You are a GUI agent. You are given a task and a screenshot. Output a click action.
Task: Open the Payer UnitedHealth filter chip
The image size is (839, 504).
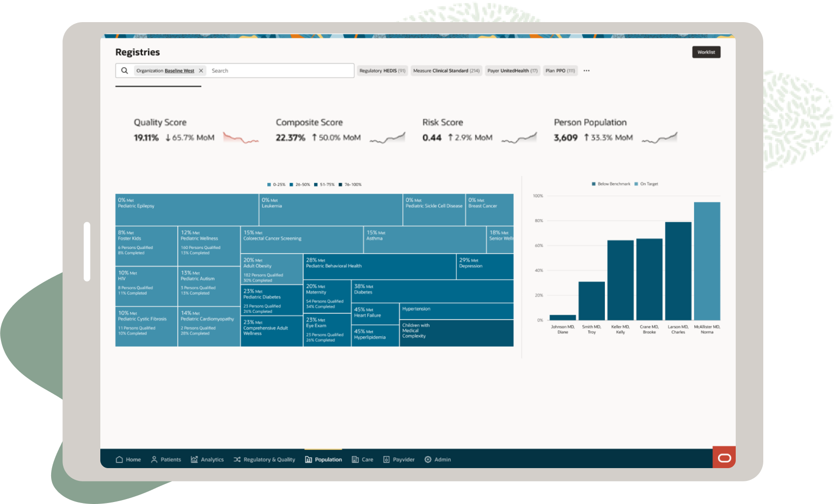512,70
